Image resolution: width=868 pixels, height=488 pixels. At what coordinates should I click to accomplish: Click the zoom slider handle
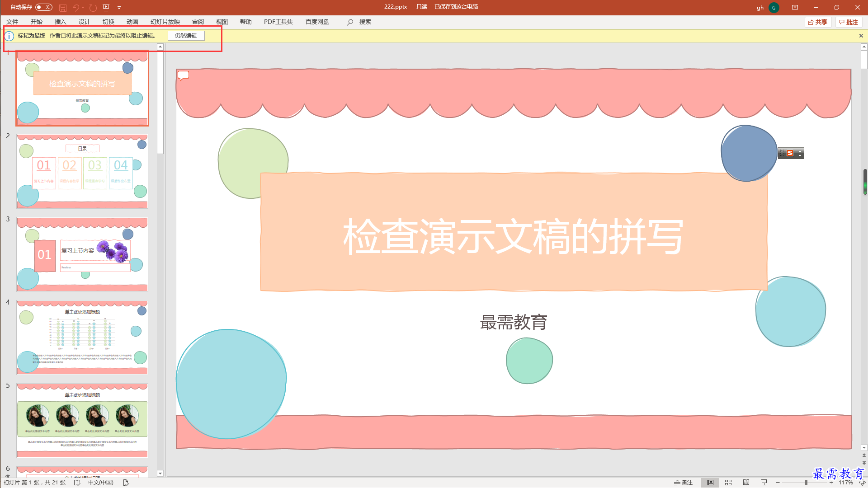pos(806,483)
